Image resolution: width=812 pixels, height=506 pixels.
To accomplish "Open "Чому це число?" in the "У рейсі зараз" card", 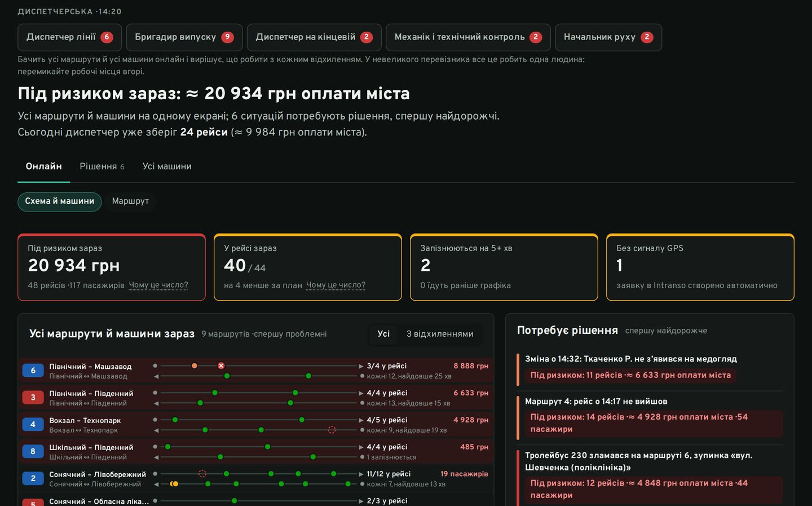I will (336, 285).
